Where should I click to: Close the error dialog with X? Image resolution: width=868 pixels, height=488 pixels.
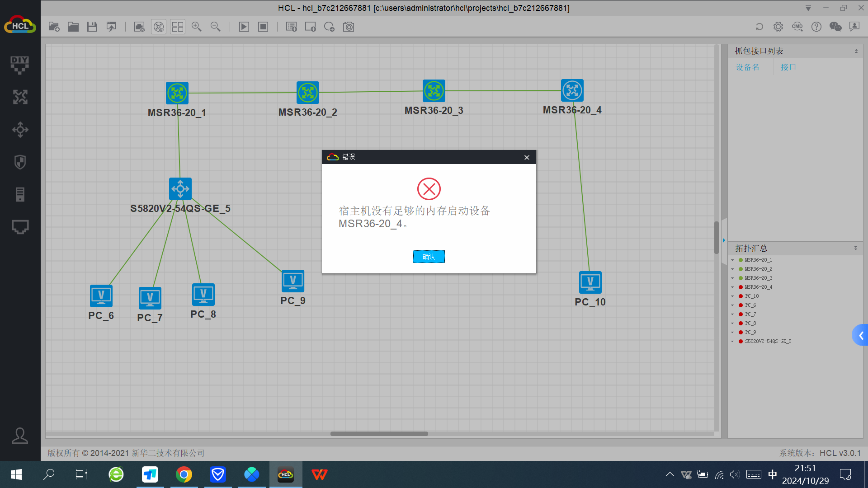click(x=527, y=157)
